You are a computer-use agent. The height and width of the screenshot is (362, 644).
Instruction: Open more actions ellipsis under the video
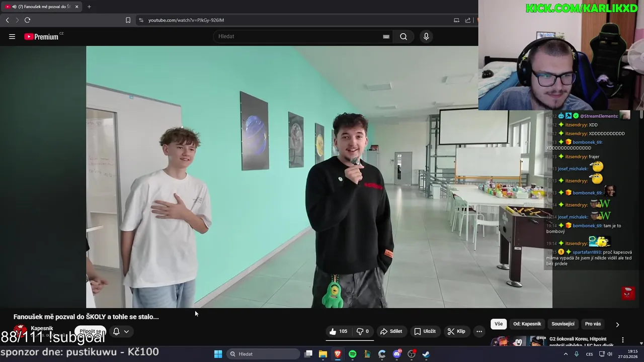[x=479, y=331]
